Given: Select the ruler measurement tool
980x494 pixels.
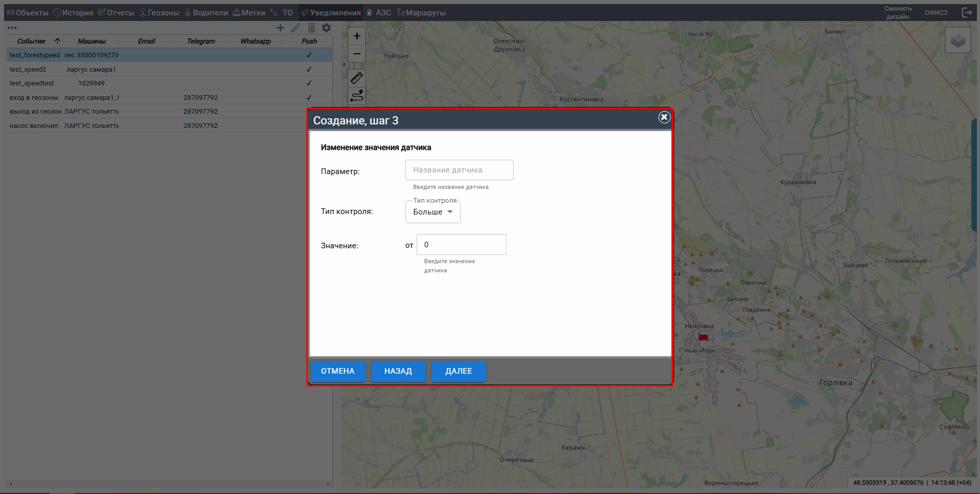Looking at the screenshot, I should coord(357,78).
